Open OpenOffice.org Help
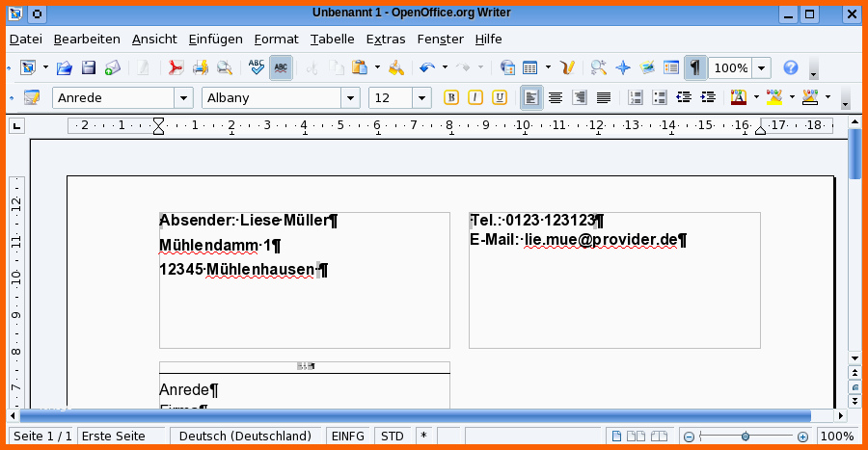 [791, 67]
